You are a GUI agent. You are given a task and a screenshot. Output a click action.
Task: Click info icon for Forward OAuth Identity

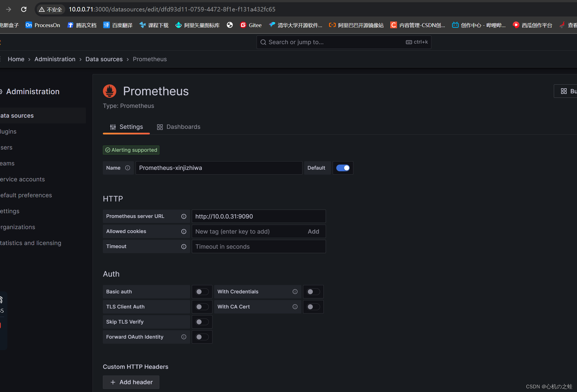[x=184, y=337]
